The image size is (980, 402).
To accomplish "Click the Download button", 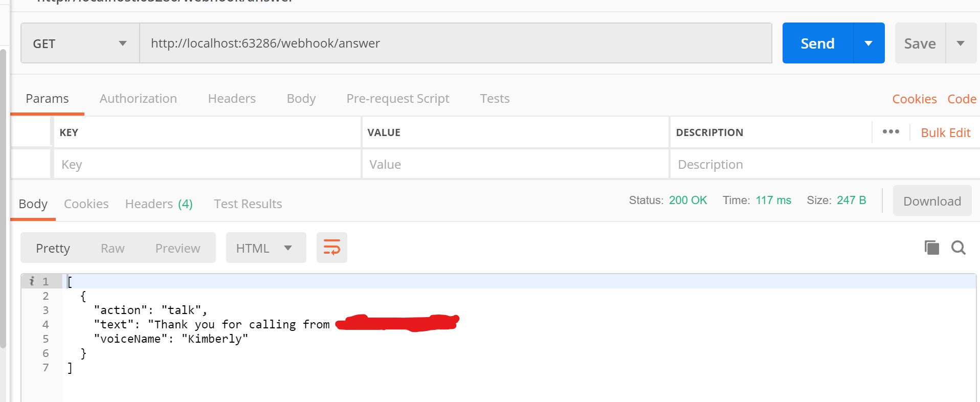I will (x=932, y=201).
